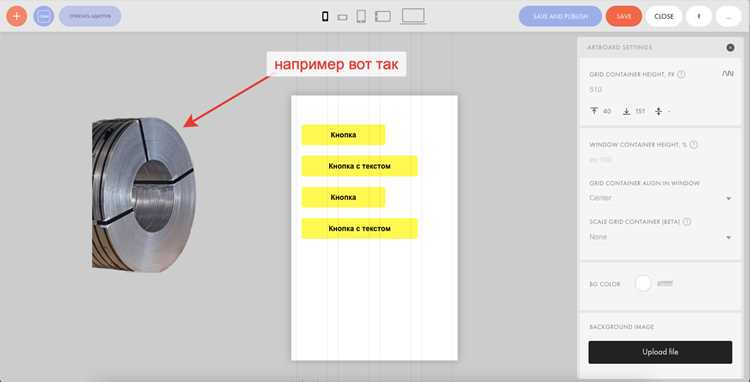
Task: Select the first yellow Кнопка button on artboard
Action: tap(343, 135)
